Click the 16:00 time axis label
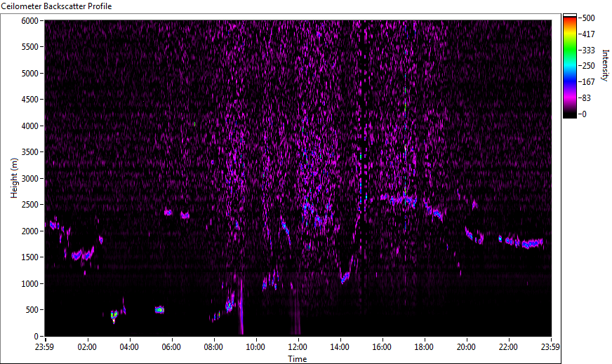This screenshot has width=612, height=364. (x=382, y=347)
